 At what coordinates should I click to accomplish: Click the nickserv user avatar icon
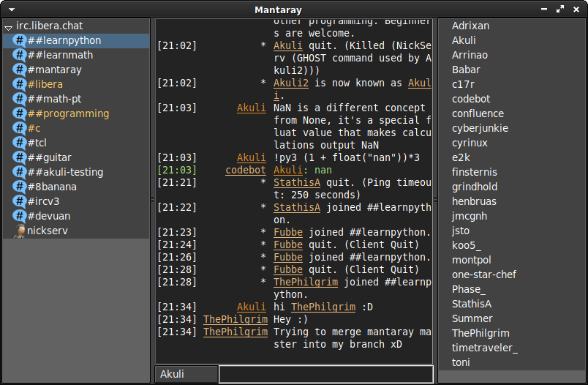point(20,231)
